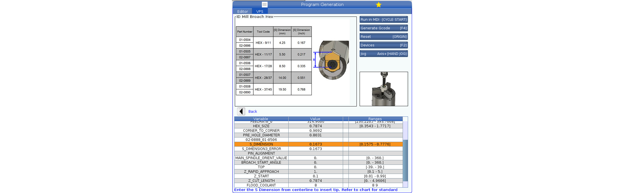Select the PRE_HOLE_DIAMETER value 0.8031
Viewport: 644px width, 193px height.
coord(315,135)
